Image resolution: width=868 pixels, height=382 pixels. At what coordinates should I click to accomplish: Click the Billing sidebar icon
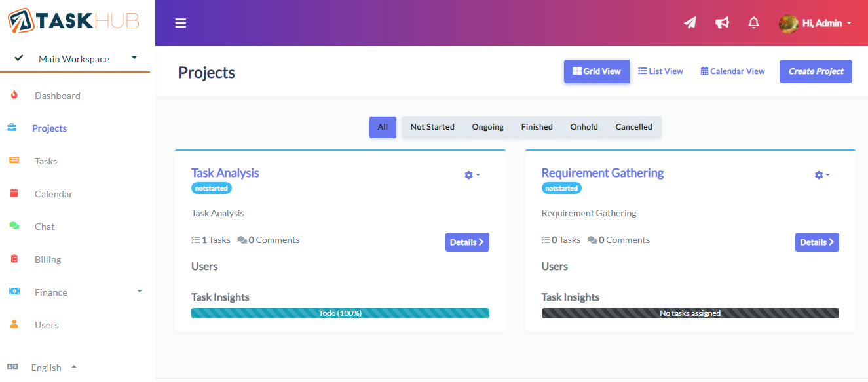(x=14, y=259)
